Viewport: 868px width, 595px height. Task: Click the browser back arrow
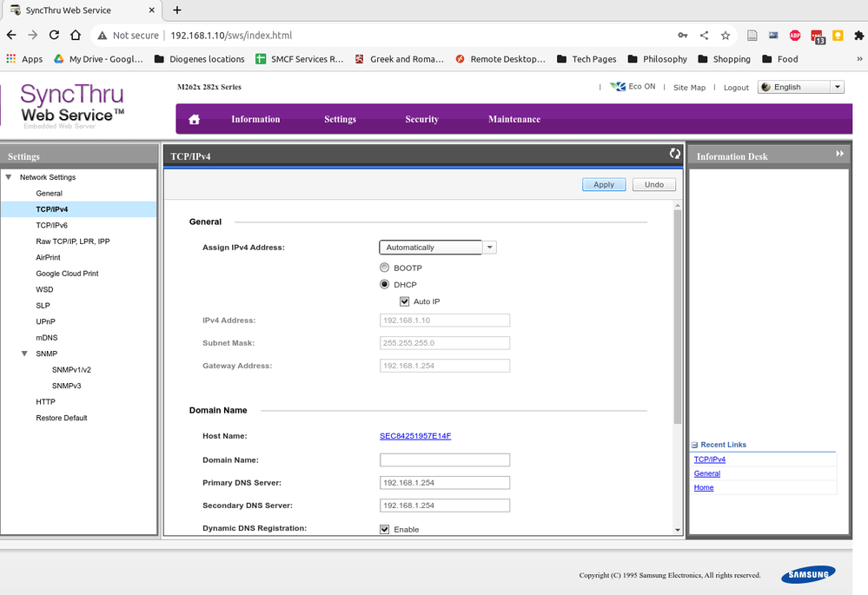click(x=11, y=35)
